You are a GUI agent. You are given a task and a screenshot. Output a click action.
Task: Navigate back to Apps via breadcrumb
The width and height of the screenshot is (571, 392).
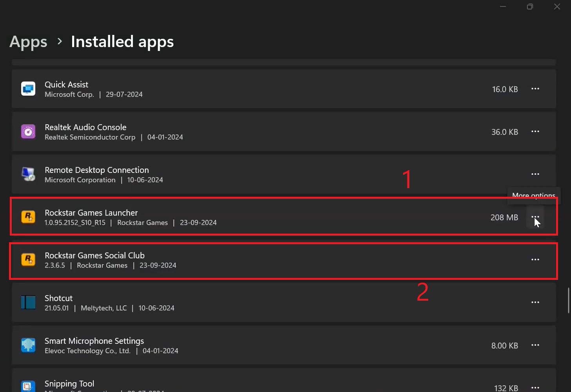coord(28,41)
